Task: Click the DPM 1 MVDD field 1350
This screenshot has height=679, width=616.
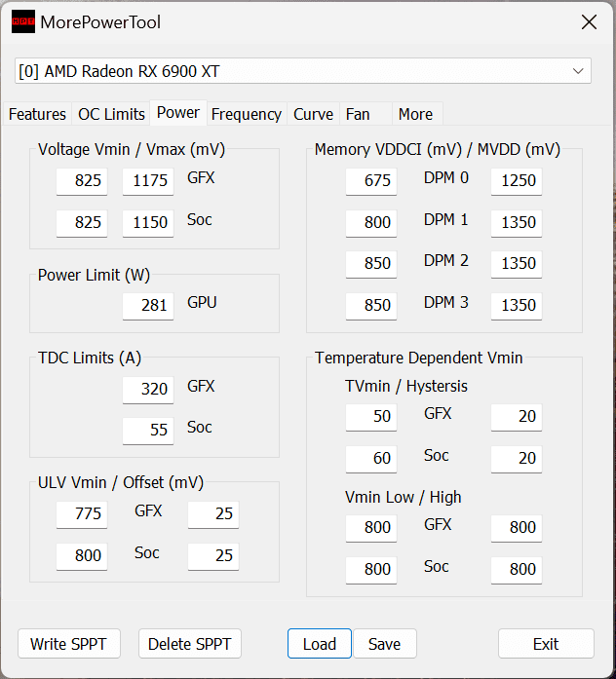Action: pyautogui.click(x=517, y=223)
